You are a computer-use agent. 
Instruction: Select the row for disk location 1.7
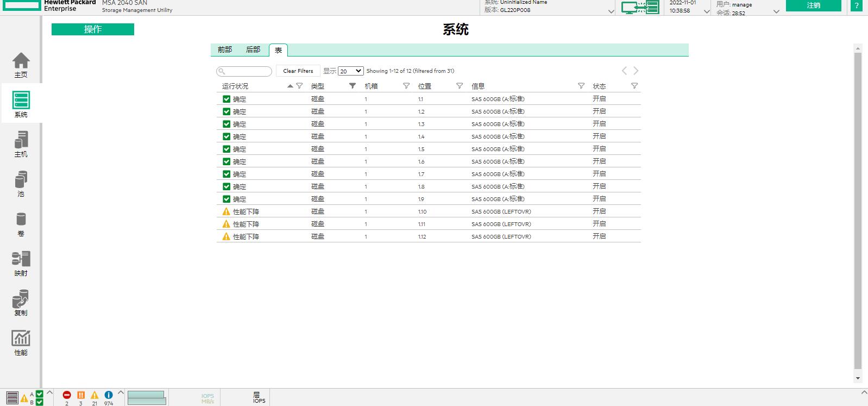tap(429, 174)
